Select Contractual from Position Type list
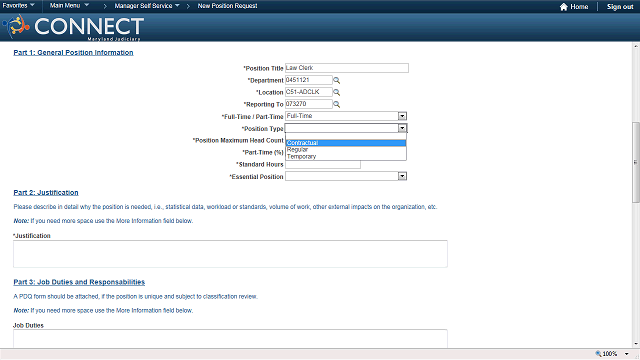This screenshot has height=360, width=640. [x=346, y=143]
